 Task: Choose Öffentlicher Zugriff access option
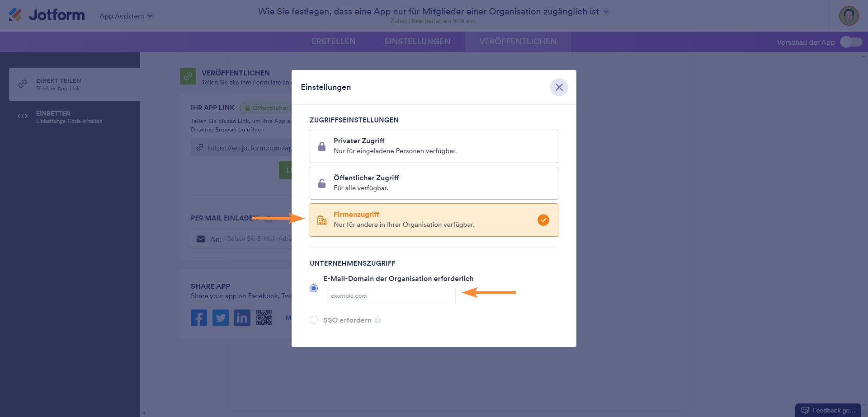(x=434, y=183)
